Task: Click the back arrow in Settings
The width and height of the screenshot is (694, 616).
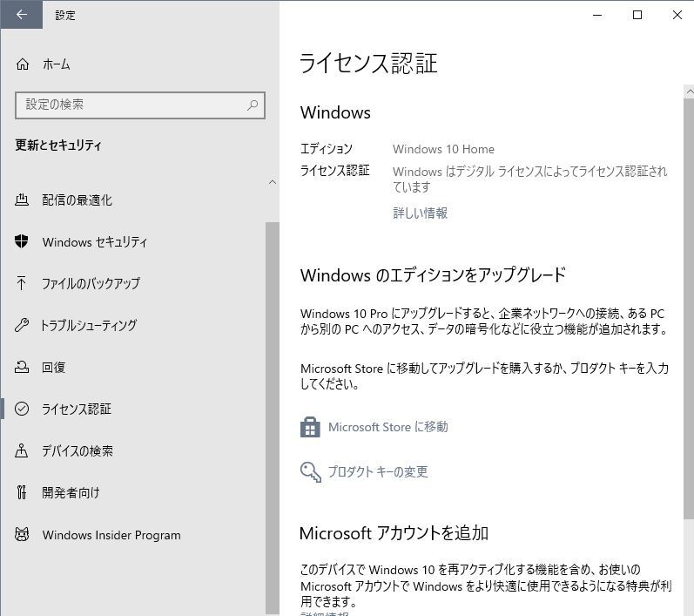Action: coord(21,15)
